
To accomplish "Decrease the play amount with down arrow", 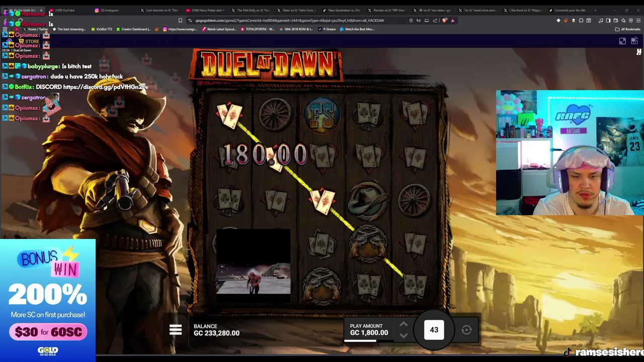I will pos(404,335).
